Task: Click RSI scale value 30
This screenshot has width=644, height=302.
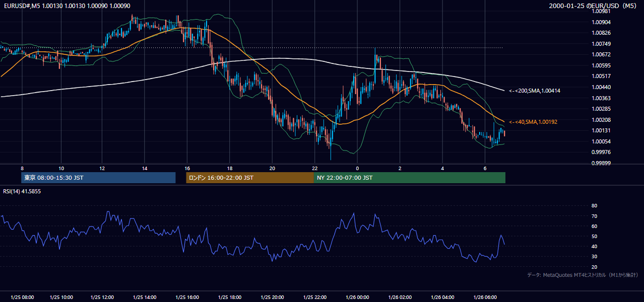Action: [x=594, y=257]
